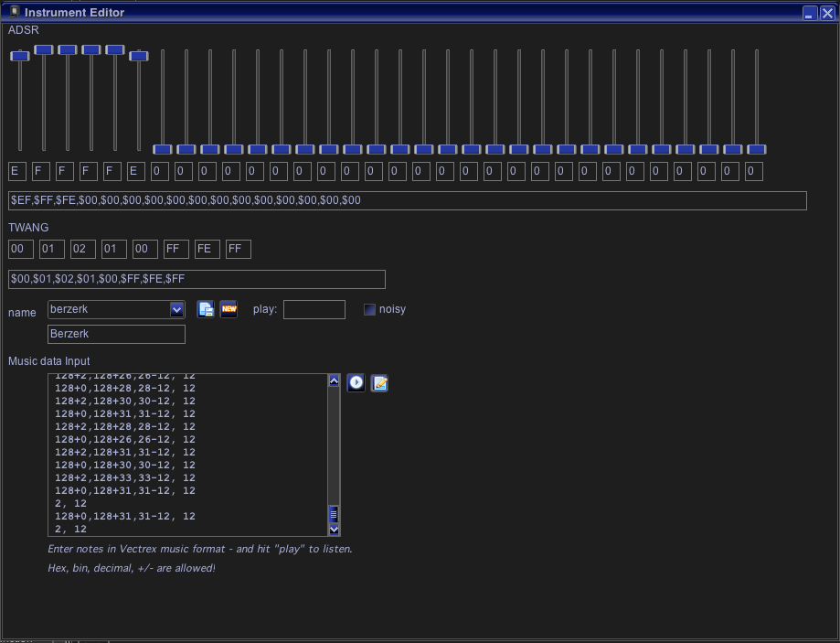Click the last ADSR slider handle
The height and width of the screenshot is (643, 840).
click(x=756, y=149)
